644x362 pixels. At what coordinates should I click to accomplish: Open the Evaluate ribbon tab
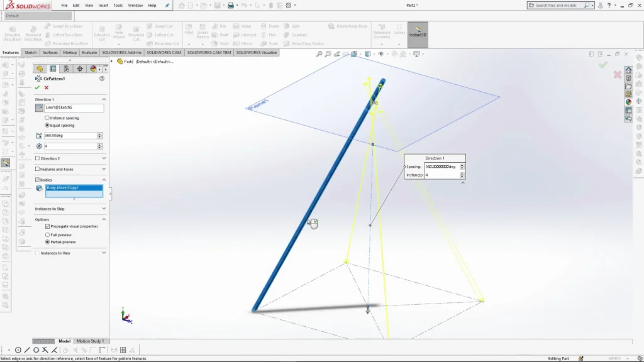[x=89, y=53]
